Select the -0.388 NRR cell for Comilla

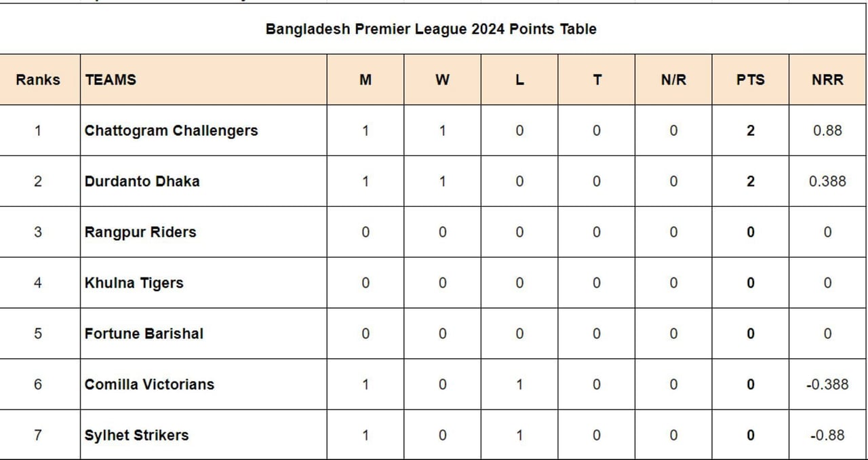[827, 384]
